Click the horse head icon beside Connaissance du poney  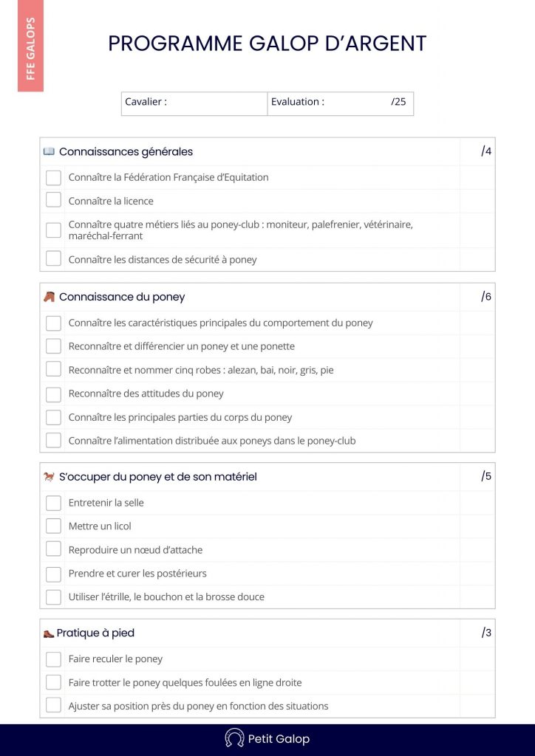click(49, 297)
